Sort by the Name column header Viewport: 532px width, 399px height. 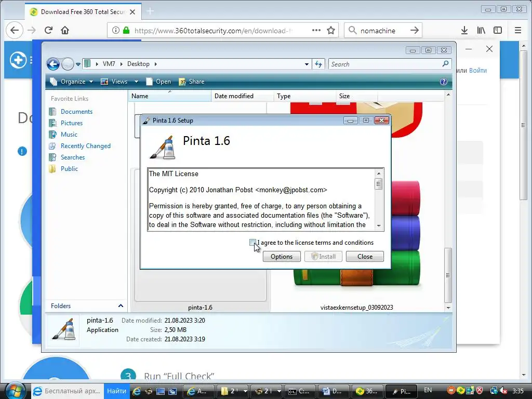click(170, 96)
